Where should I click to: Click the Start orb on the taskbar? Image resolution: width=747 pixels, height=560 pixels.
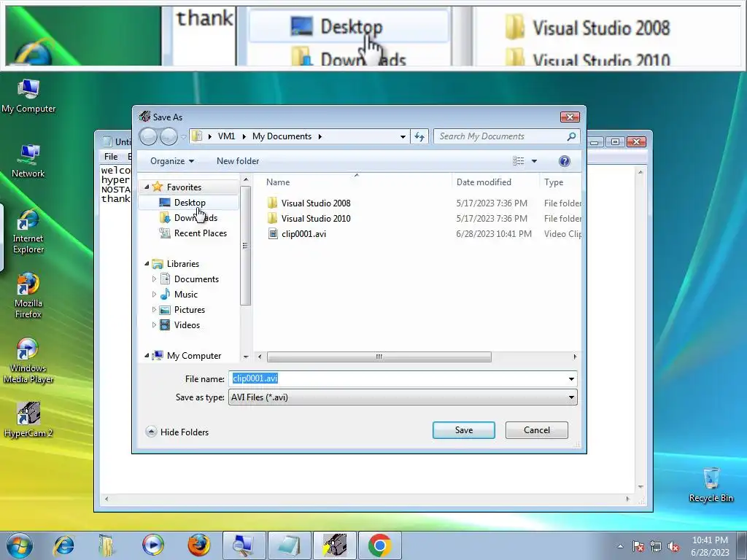pos(20,545)
